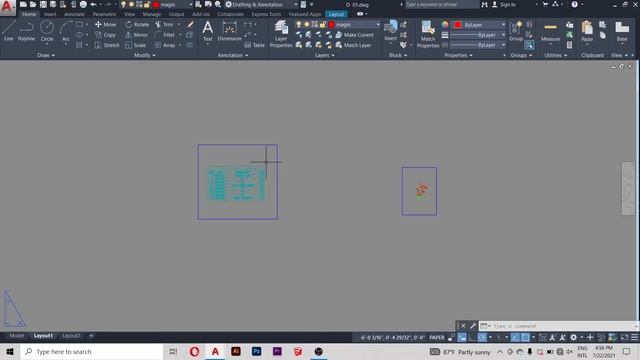Click the Base view icon
640x360 pixels.
622,31
